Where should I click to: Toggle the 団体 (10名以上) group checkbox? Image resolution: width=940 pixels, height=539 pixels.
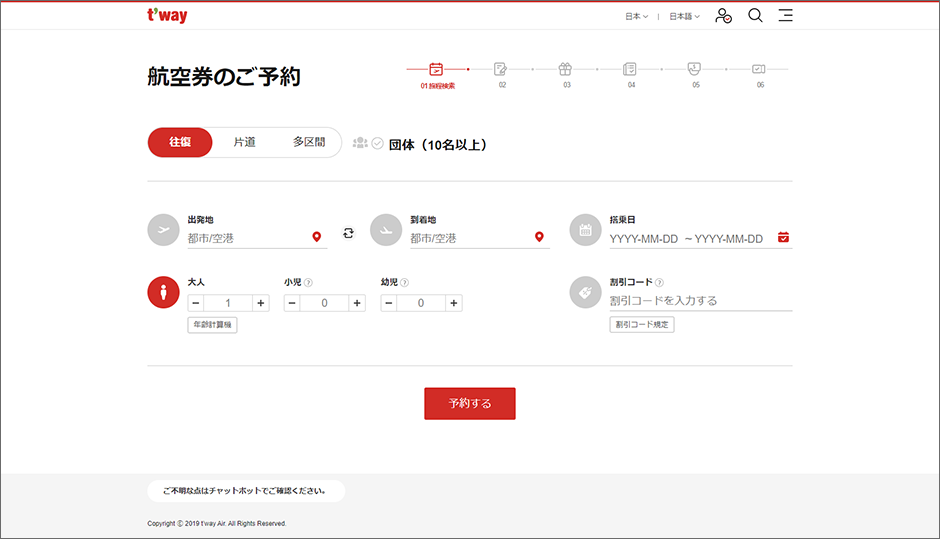377,144
